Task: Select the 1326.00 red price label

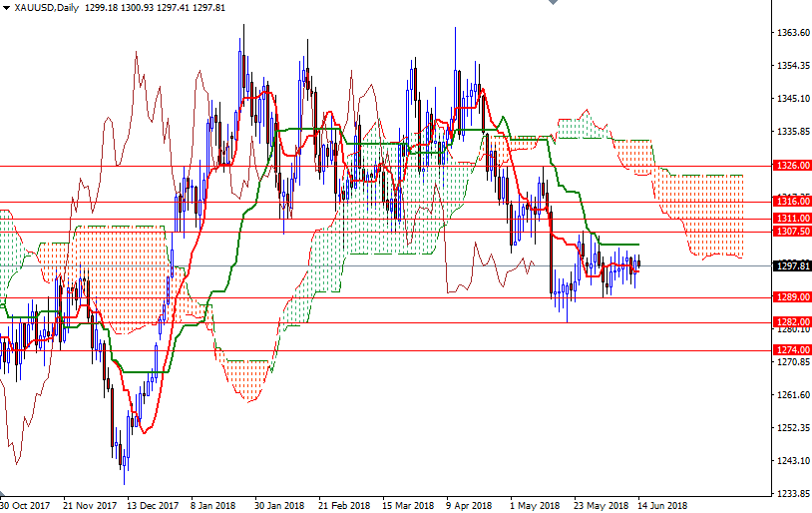Action: tap(792, 166)
